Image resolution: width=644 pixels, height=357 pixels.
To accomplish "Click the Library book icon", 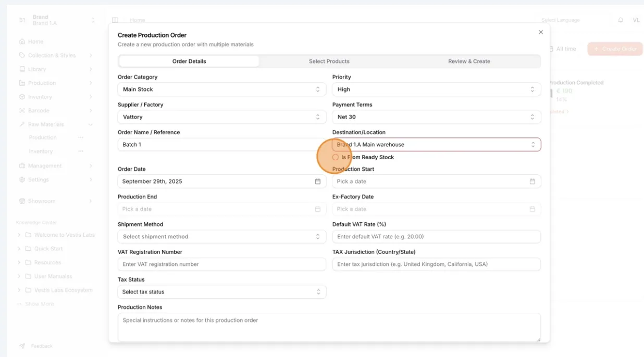I will click(x=22, y=69).
